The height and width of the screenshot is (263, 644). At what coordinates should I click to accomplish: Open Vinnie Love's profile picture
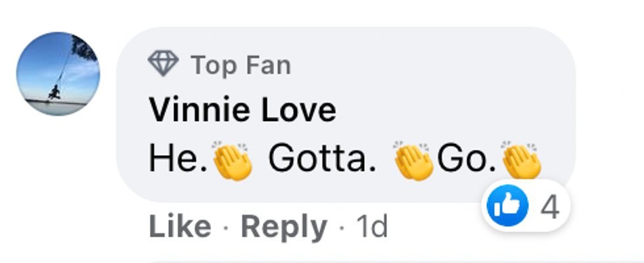coord(58,74)
